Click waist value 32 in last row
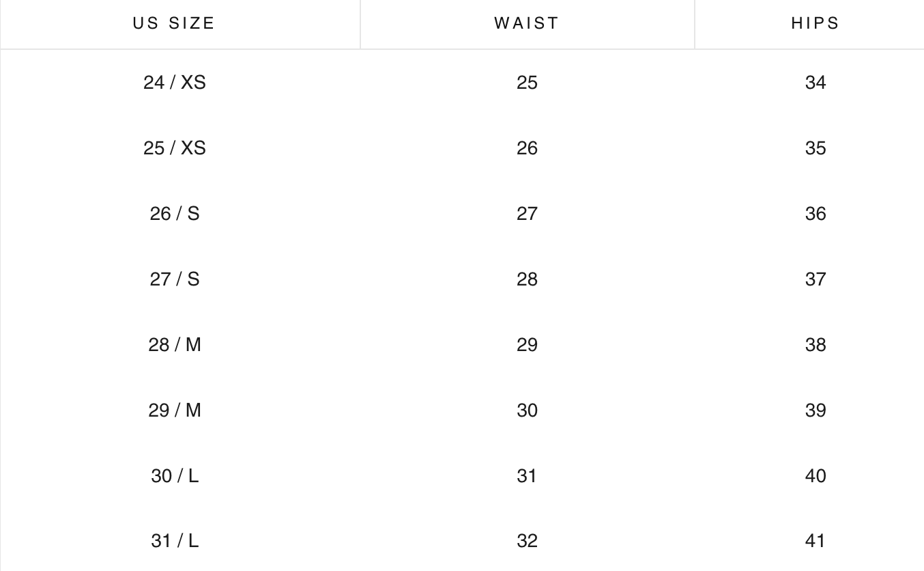Image resolution: width=924 pixels, height=571 pixels. click(x=527, y=541)
